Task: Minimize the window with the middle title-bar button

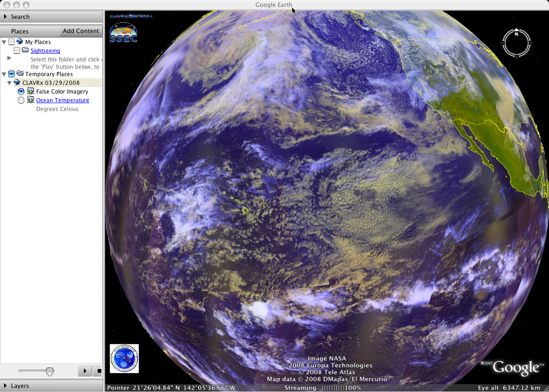Action: (16, 5)
